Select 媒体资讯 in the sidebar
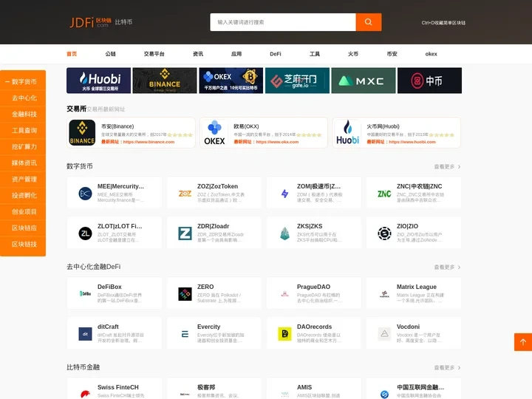The height and width of the screenshot is (399, 532). [x=23, y=163]
